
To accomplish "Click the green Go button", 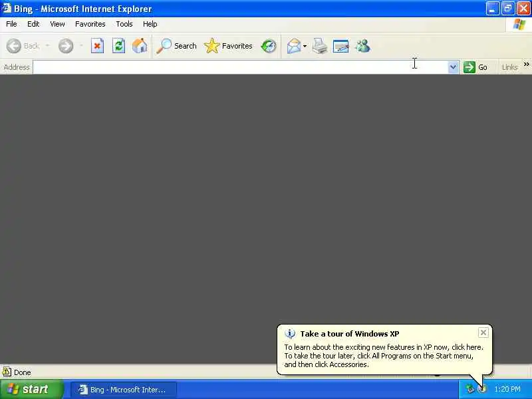I will tap(476, 67).
